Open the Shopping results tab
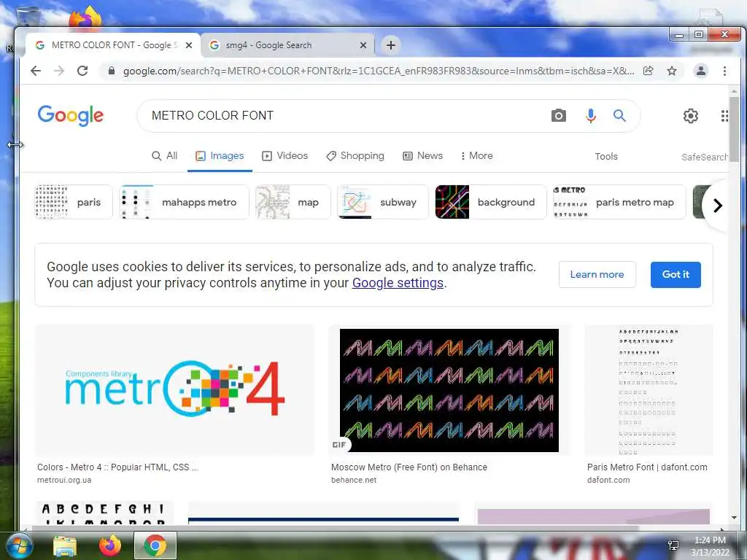This screenshot has width=747, height=560. pos(355,156)
